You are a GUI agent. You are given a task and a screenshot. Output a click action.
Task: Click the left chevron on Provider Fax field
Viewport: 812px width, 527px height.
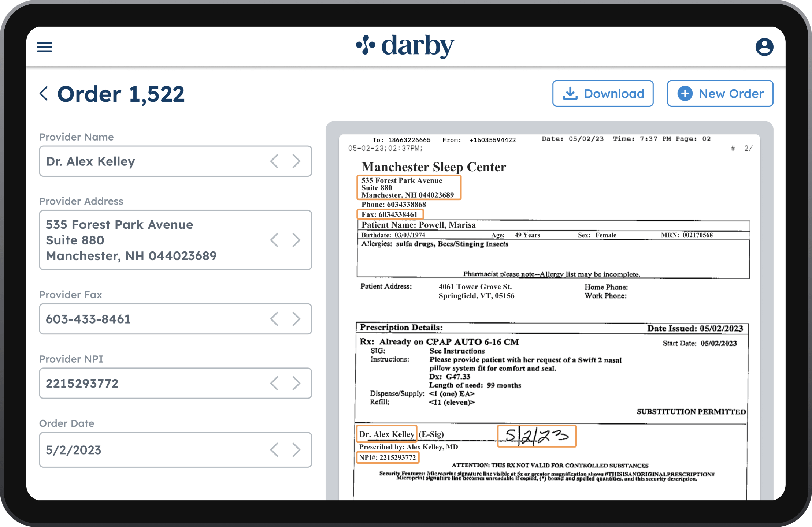[x=274, y=319]
